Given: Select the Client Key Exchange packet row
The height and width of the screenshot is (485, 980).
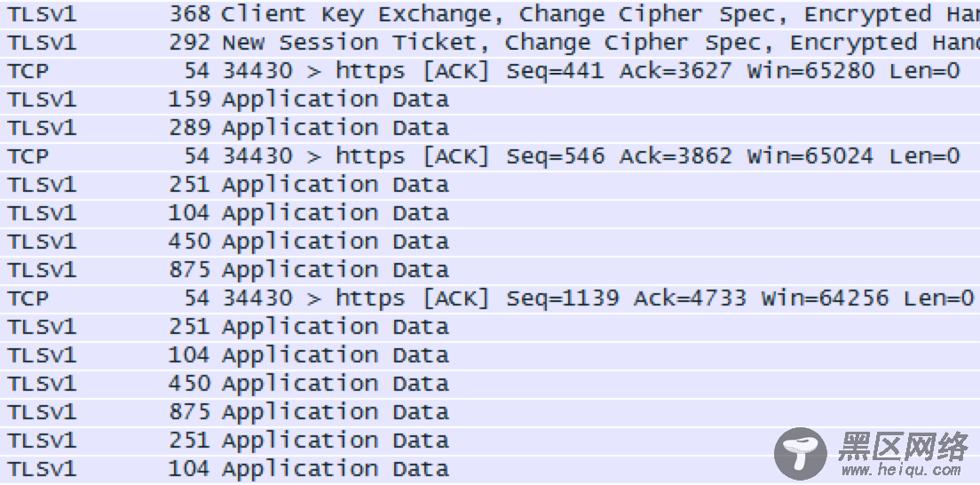Looking at the screenshot, I should 490,14.
